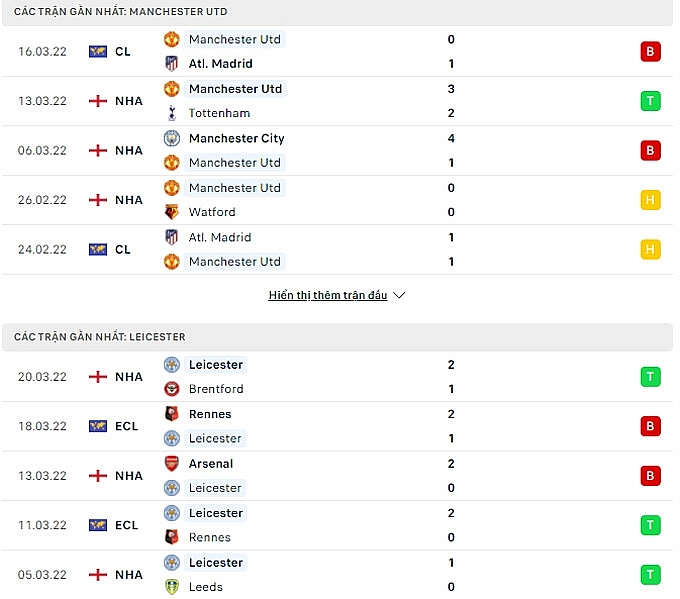Select the 'Các trận gần nhất: Leicester' header
Screen dimensions: 680x599
tap(99, 337)
